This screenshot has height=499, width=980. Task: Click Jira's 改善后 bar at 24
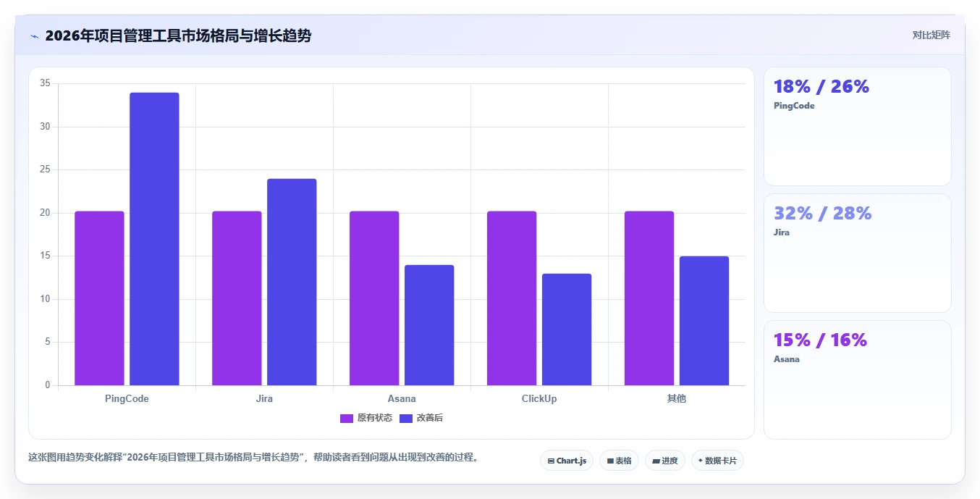pyautogui.click(x=292, y=282)
